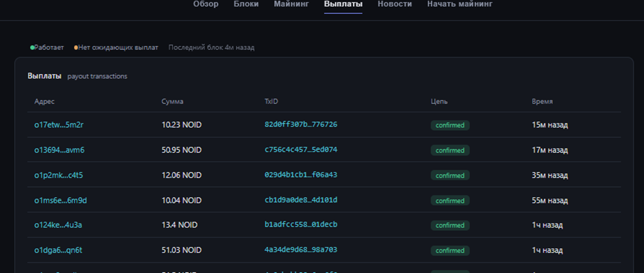The width and height of the screenshot is (644, 273).
Task: View transaction 4a34de9d68…98a703
Action: click(x=301, y=250)
